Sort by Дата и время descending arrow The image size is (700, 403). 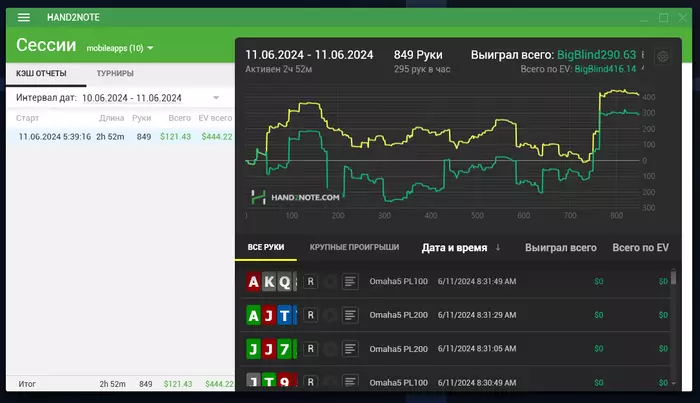[498, 247]
